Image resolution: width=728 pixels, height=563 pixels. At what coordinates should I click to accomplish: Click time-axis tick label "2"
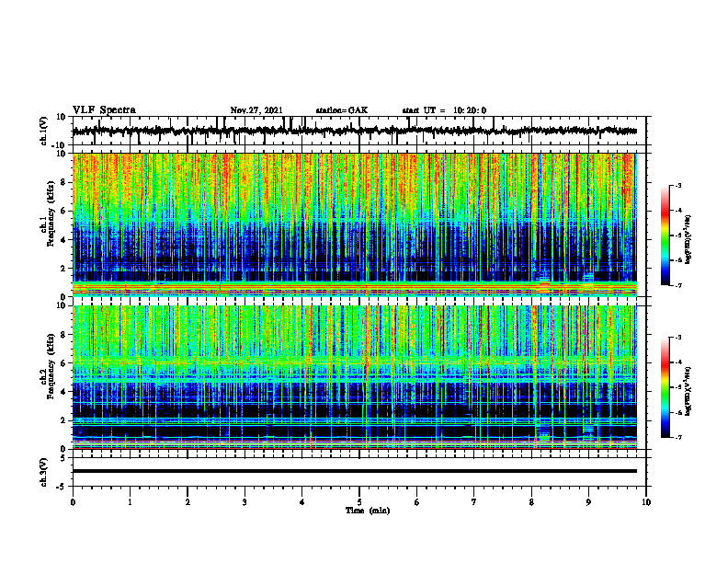tap(188, 502)
